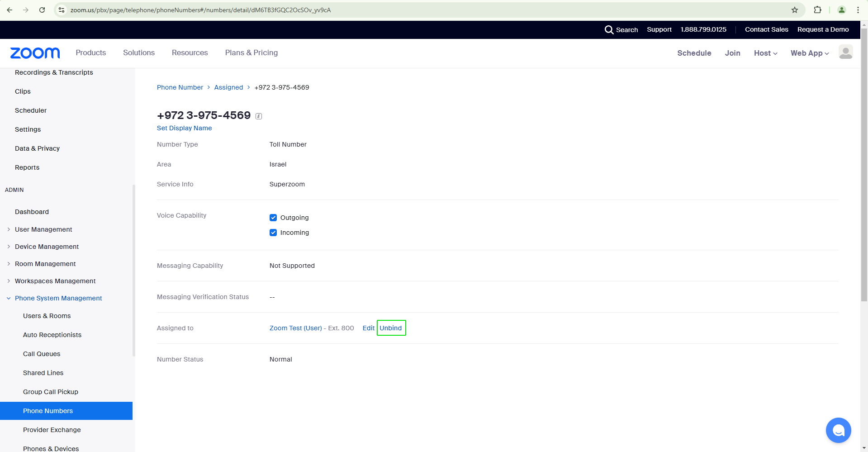
Task: Uncheck the Outgoing voice capability
Action: (273, 218)
